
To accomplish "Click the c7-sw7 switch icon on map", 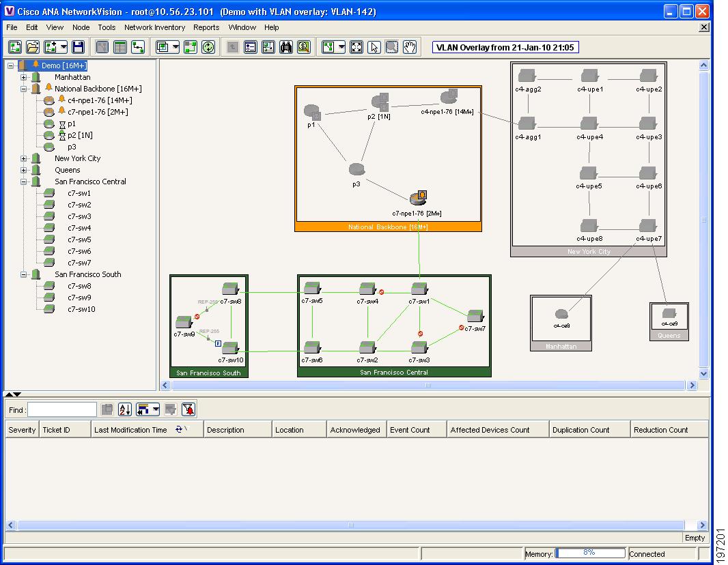I will click(476, 317).
